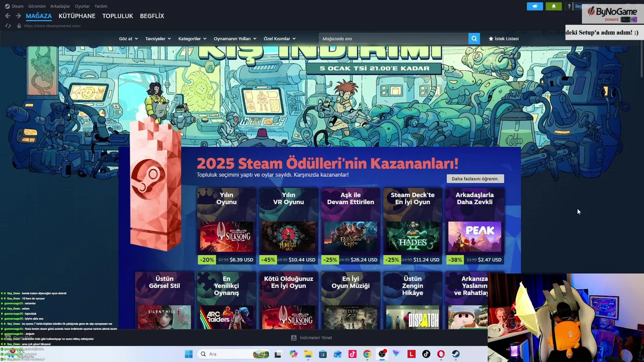Click the $26.24 USD discounted price
This screenshot has width=644, height=362.
tap(364, 260)
